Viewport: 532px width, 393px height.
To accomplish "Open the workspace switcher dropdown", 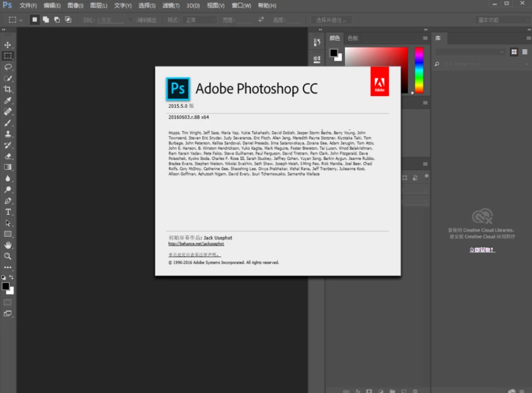I will (x=503, y=20).
